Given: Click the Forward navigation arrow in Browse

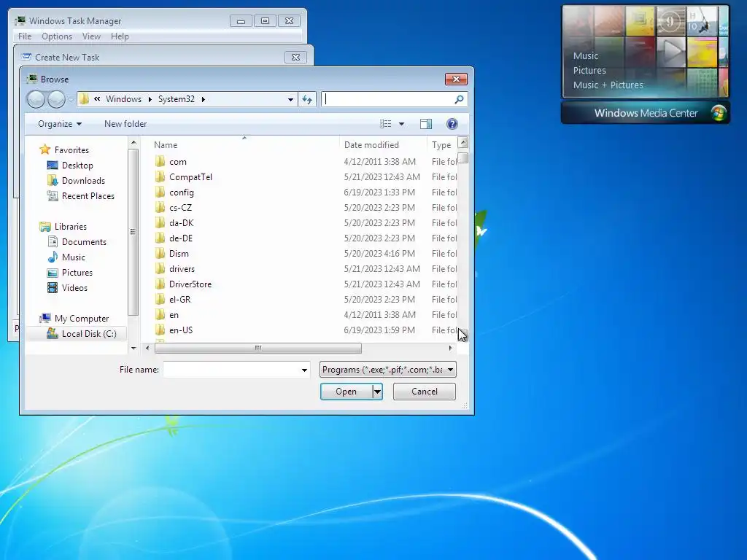Looking at the screenshot, I should [56, 99].
